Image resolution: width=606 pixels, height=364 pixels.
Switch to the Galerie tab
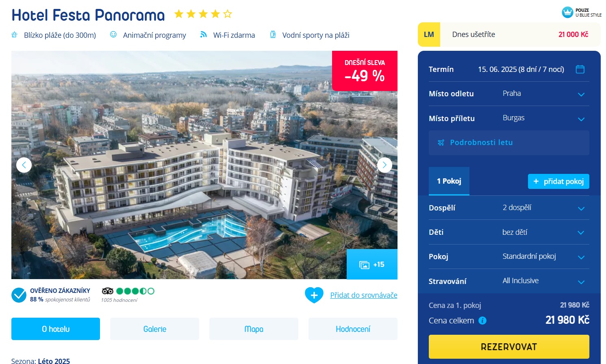[154, 329]
